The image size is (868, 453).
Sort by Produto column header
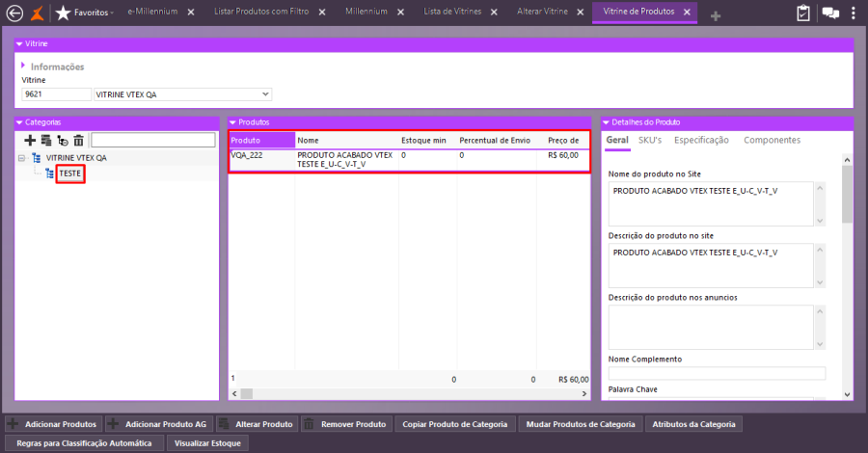click(x=261, y=141)
